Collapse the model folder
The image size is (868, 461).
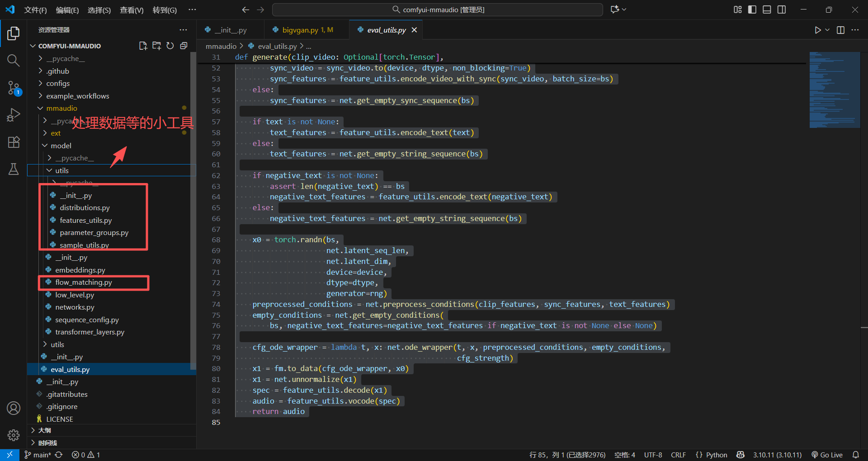coord(61,146)
